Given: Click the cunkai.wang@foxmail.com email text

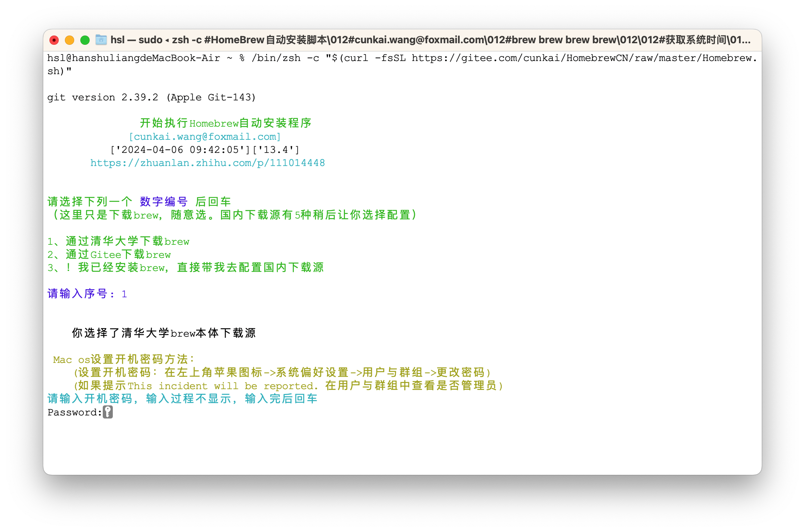Looking at the screenshot, I should click(205, 137).
